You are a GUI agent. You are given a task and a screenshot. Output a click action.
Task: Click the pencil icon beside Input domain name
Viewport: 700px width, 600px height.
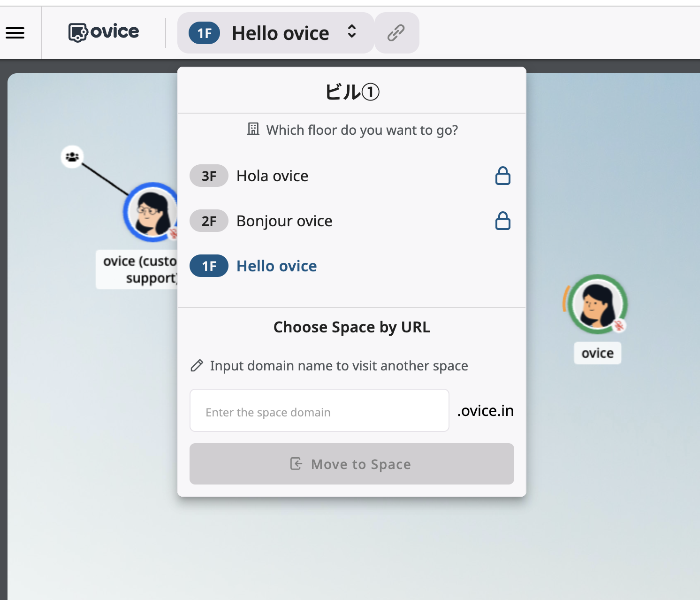click(x=197, y=366)
